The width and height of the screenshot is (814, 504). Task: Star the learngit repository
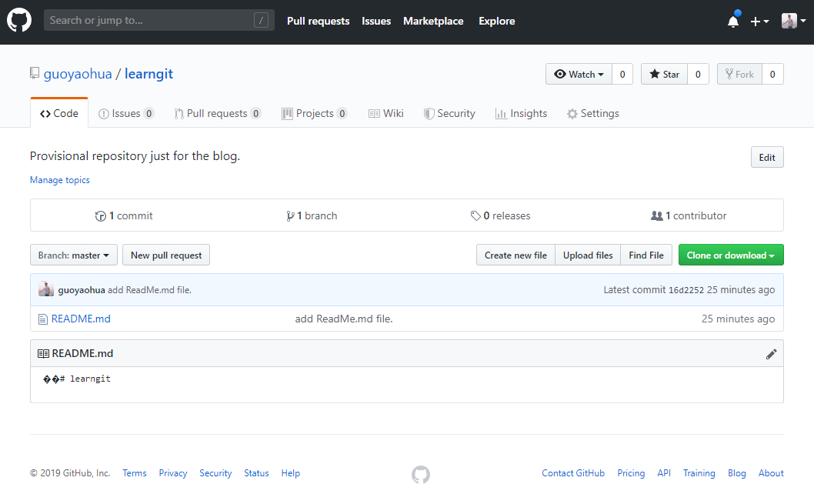[664, 74]
